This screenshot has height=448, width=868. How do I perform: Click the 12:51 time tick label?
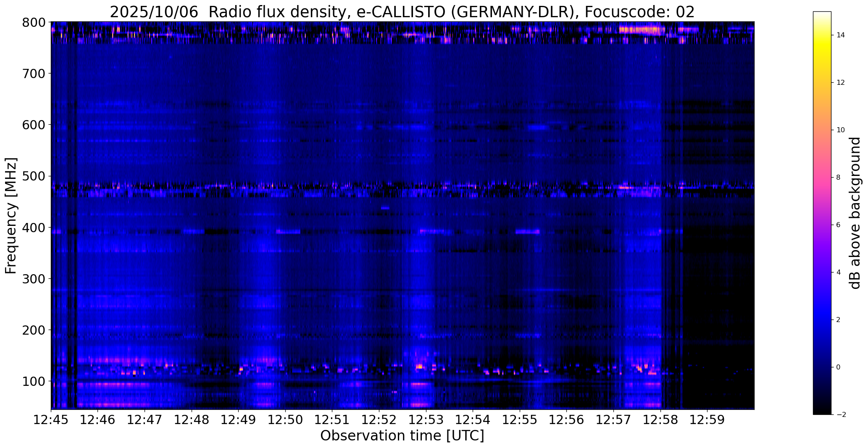(x=332, y=419)
